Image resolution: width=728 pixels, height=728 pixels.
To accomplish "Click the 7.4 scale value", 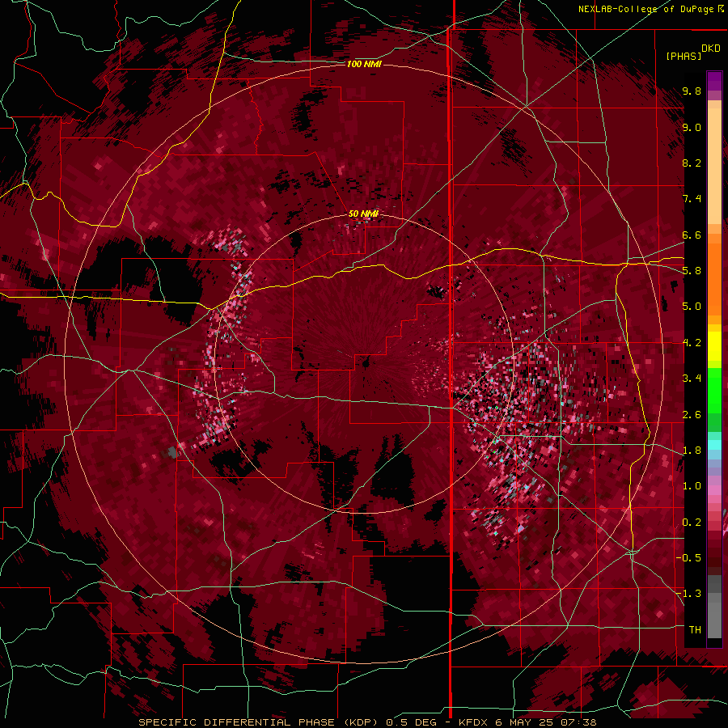I will click(x=692, y=199).
